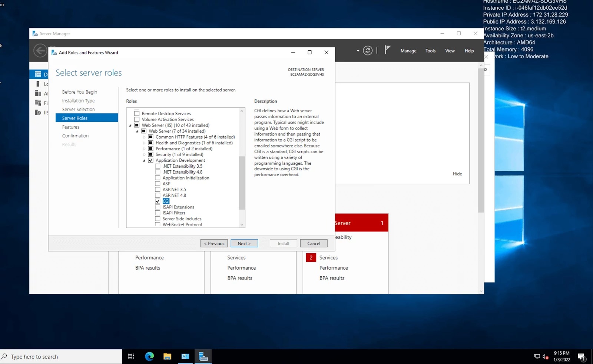Go to the Features step
This screenshot has height=364, width=593.
pyautogui.click(x=71, y=127)
